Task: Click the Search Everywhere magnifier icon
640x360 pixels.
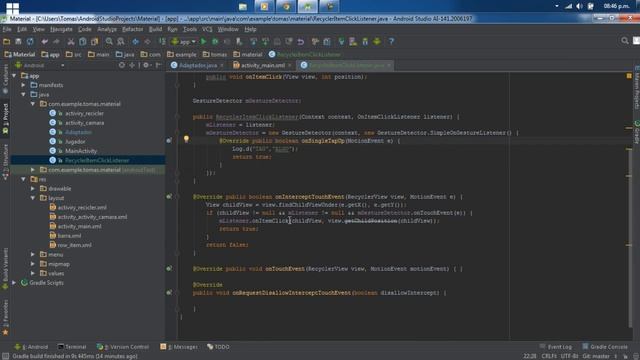Action: [x=625, y=41]
